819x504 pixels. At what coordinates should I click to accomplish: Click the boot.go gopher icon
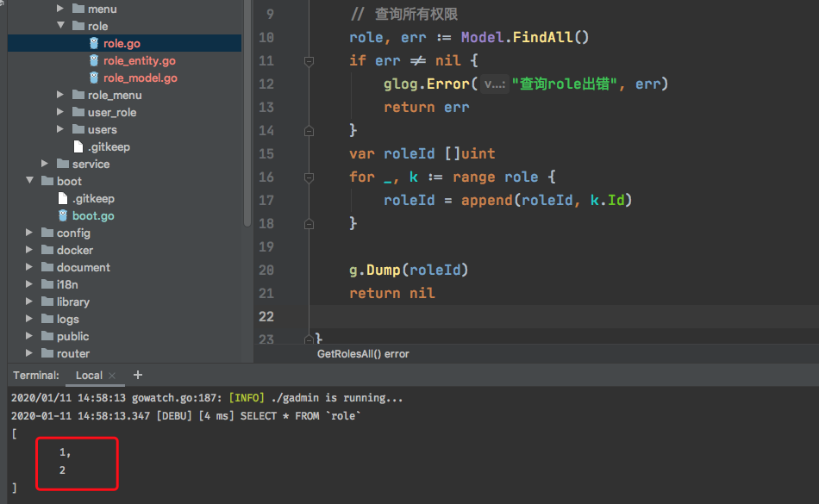(63, 215)
